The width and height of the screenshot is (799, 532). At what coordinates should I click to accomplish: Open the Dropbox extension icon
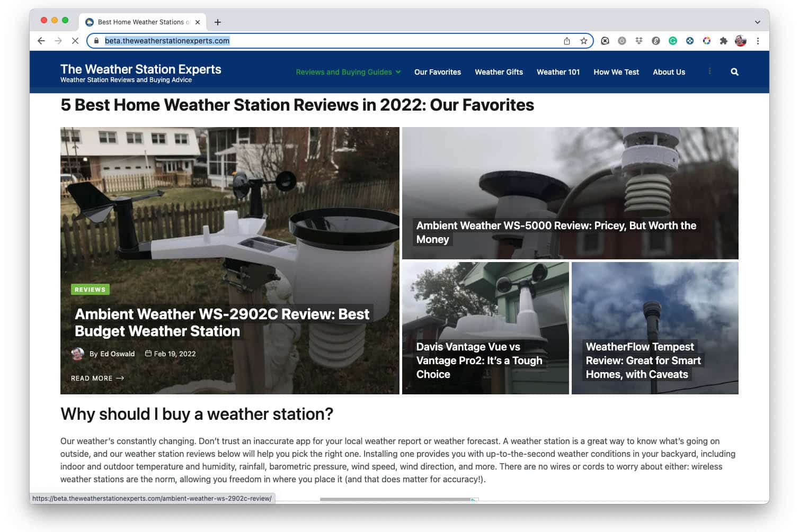pos(639,41)
